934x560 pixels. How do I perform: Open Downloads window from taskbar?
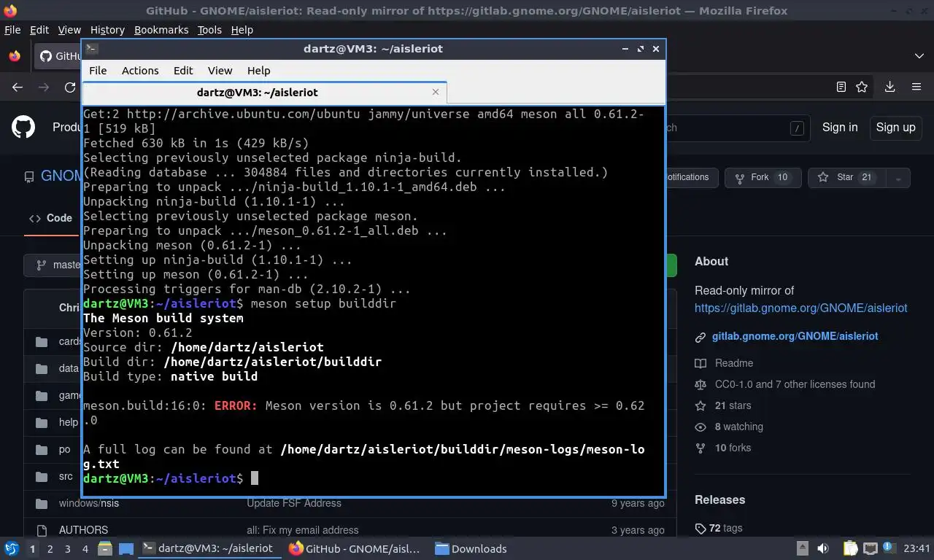[471, 548]
